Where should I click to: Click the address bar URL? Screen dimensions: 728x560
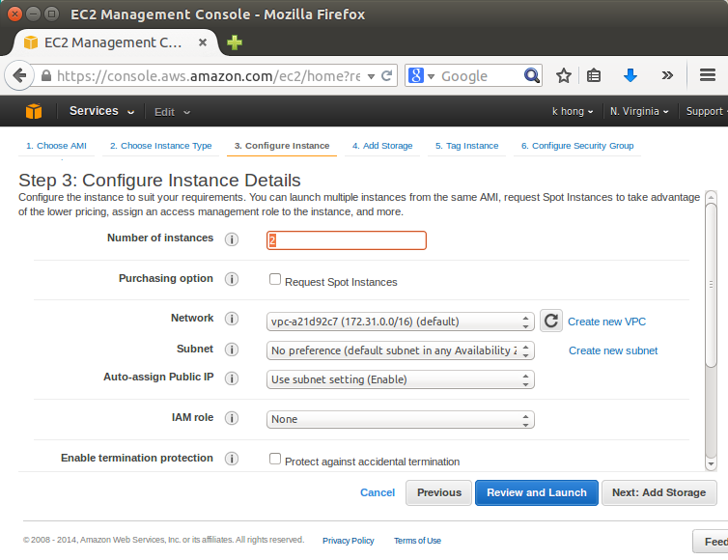[x=208, y=76]
